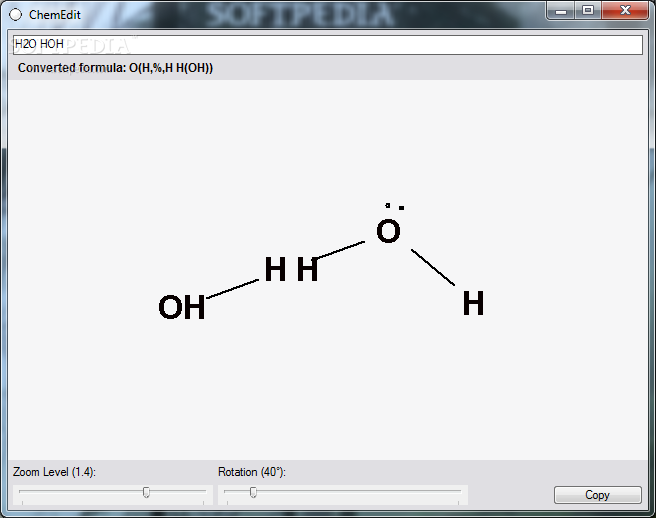The width and height of the screenshot is (656, 518).
Task: Click the 'Converted formula' text label
Action: 115,68
